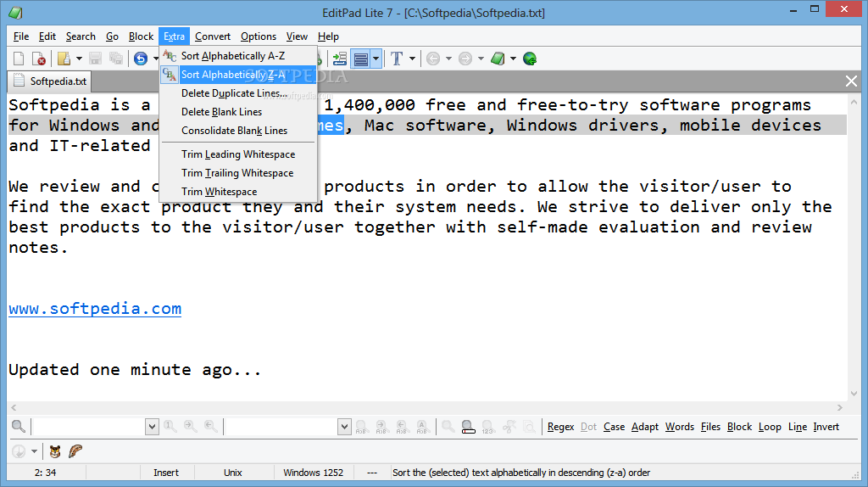Toggle the Block search option
This screenshot has width=868, height=487.
(x=739, y=427)
